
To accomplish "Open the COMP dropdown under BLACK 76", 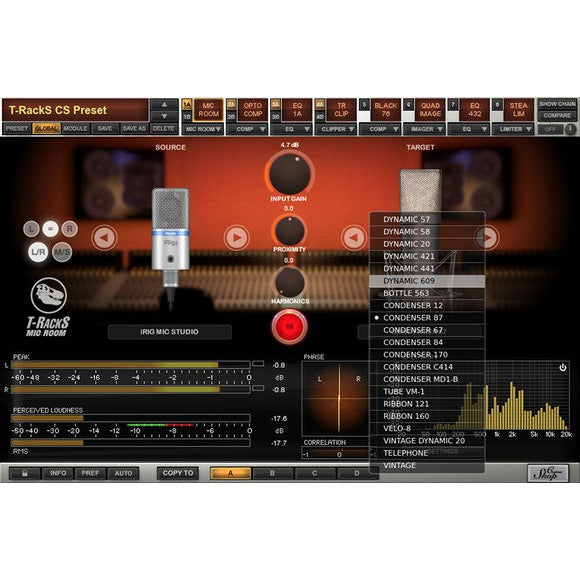I will tap(380, 129).
